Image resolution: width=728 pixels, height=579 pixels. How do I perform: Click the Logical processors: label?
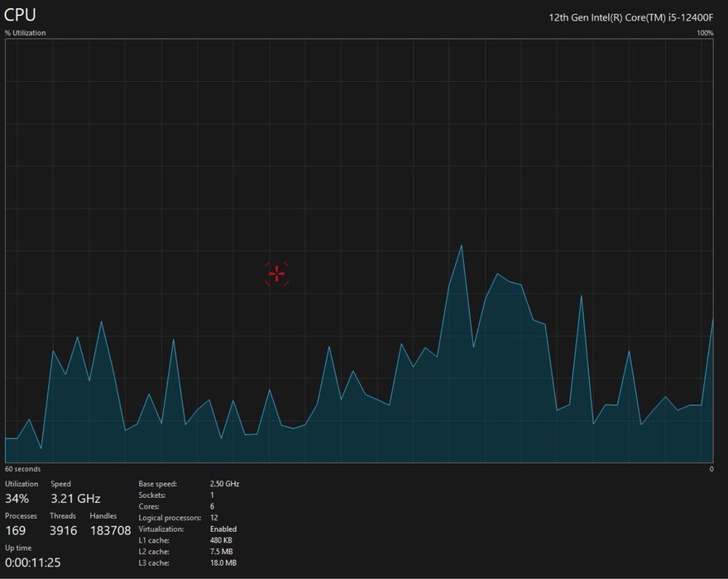tap(170, 518)
